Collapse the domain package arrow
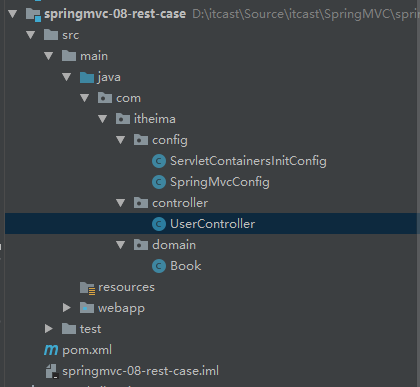 120,245
